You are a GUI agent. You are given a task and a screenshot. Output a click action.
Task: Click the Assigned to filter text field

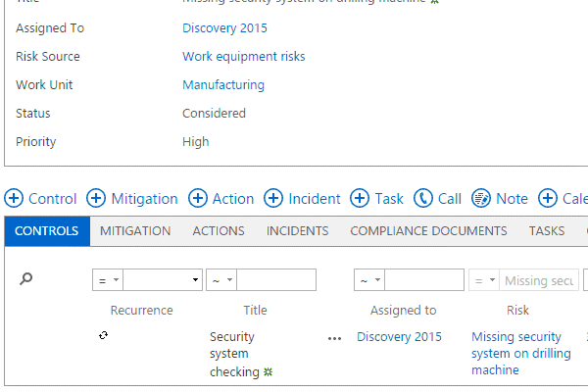(424, 280)
